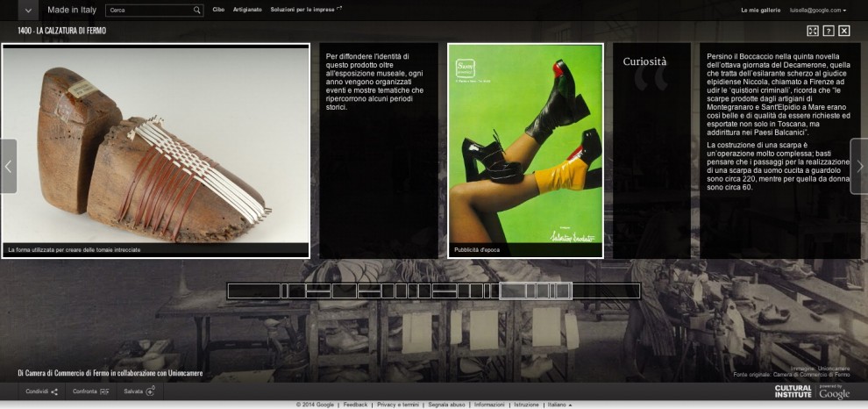This screenshot has width=868, height=409.
Task: Go to previous panel with left arrow
Action: tap(8, 166)
